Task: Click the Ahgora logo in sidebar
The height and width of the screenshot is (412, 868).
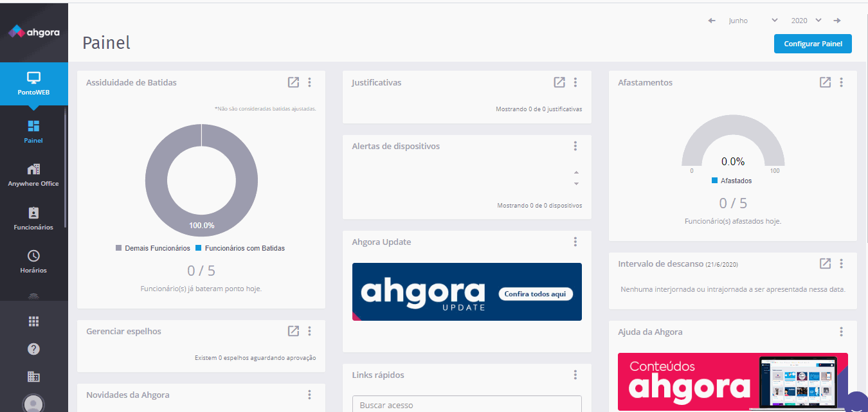Action: tap(34, 31)
